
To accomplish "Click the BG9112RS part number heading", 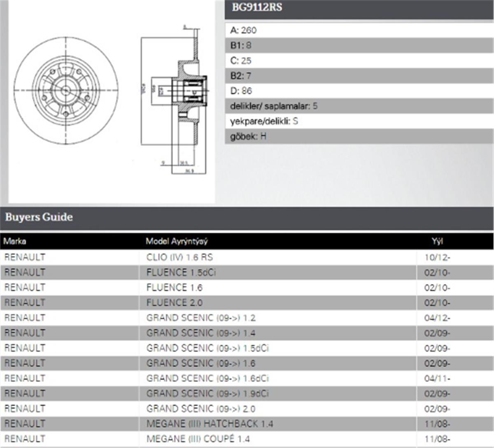I will [x=257, y=7].
